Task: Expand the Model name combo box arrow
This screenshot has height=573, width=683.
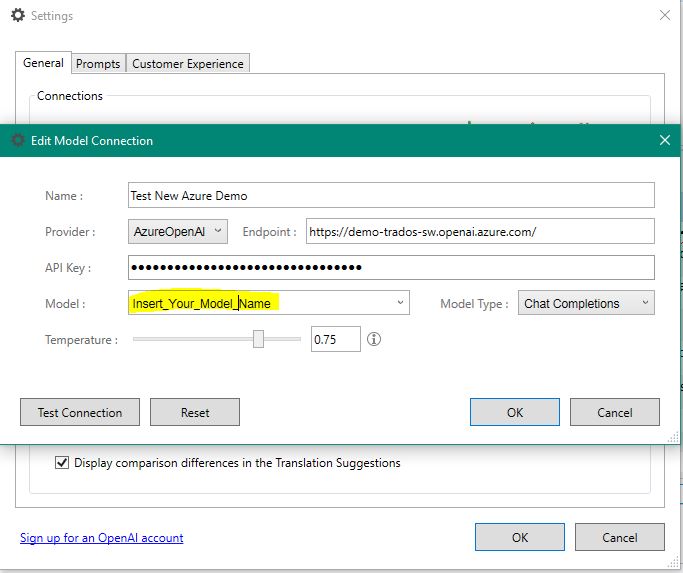Action: pos(400,302)
